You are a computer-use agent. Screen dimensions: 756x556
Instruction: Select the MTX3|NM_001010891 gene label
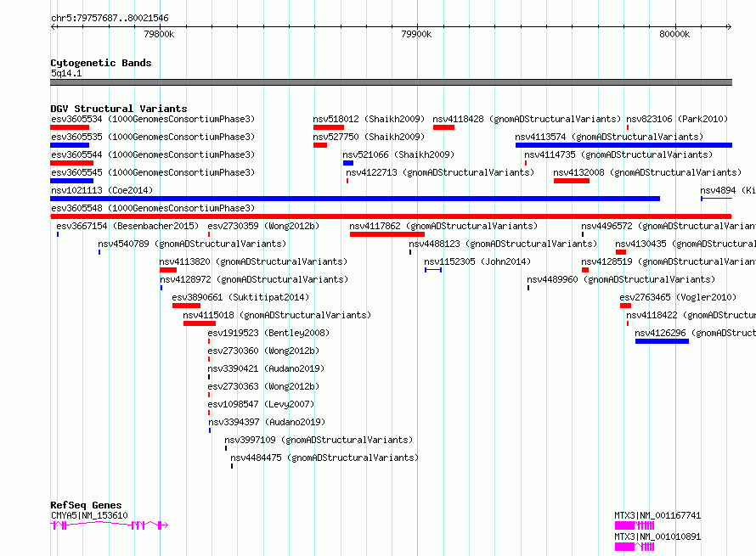(657, 536)
